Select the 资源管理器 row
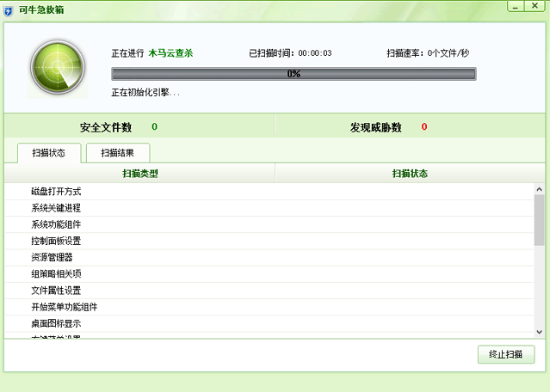Image resolution: width=550 pixels, height=392 pixels. click(x=269, y=258)
